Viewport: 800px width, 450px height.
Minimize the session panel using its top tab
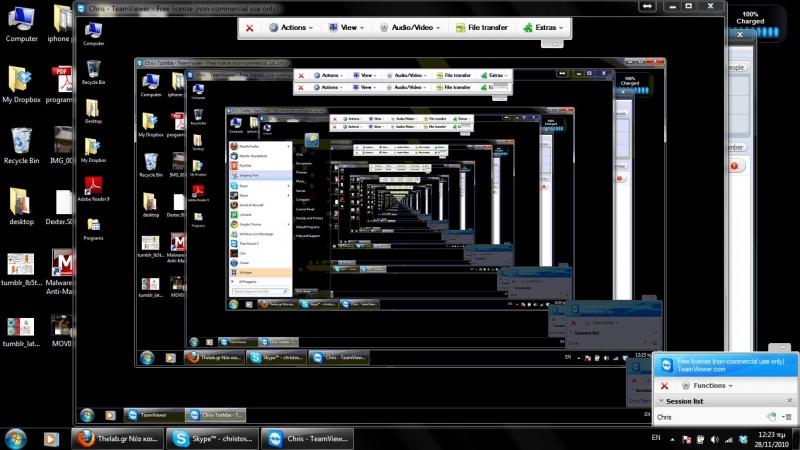780,347
